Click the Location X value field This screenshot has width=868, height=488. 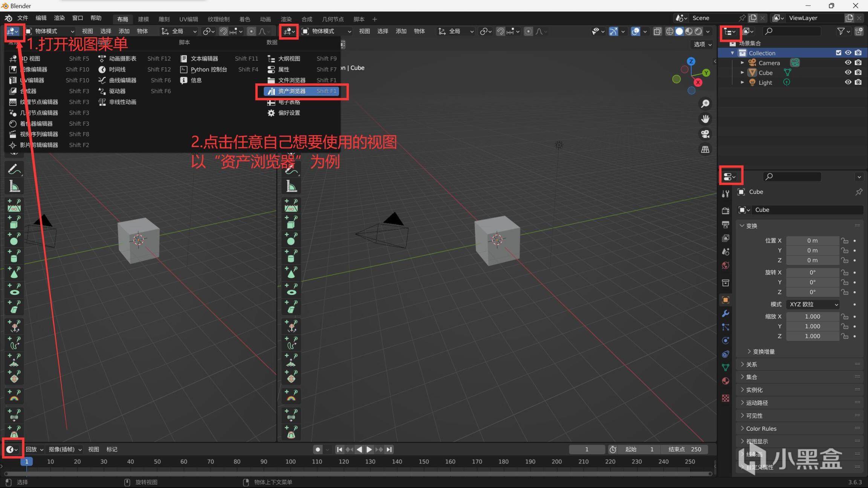(812, 241)
